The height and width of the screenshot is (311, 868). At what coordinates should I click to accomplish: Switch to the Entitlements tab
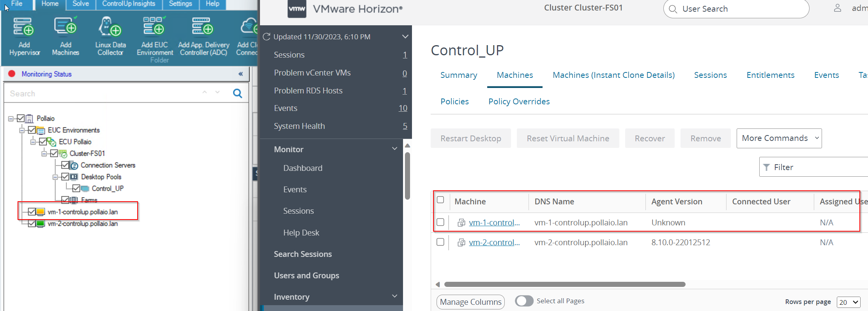[x=770, y=75]
